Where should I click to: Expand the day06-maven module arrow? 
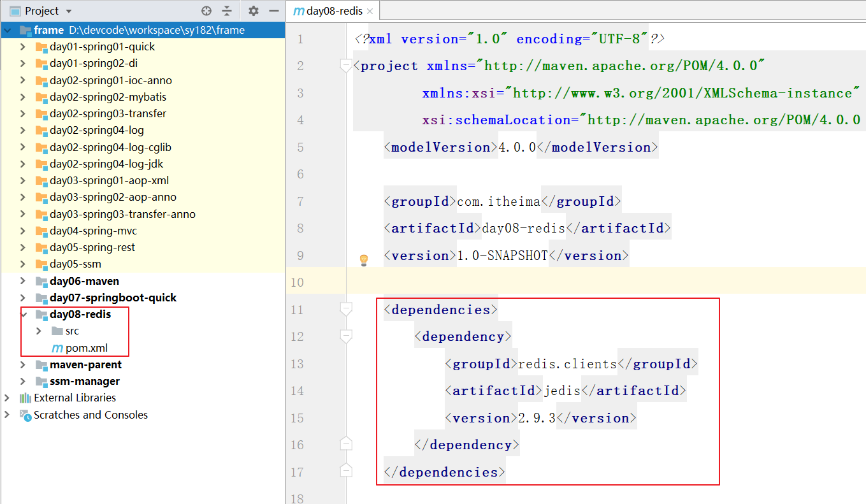click(x=23, y=281)
